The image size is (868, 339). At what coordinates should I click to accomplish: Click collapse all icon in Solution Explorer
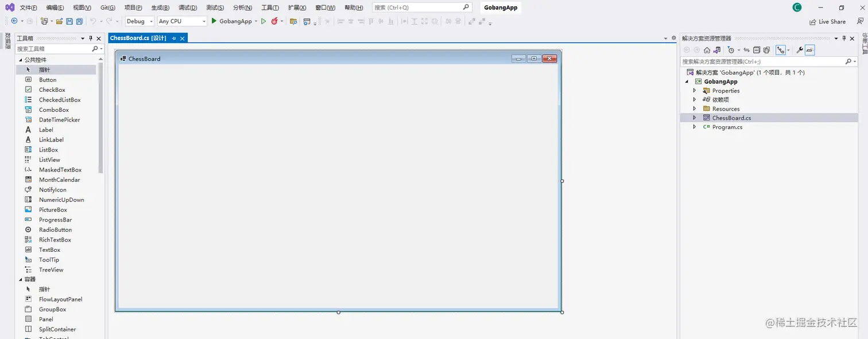[x=757, y=50]
